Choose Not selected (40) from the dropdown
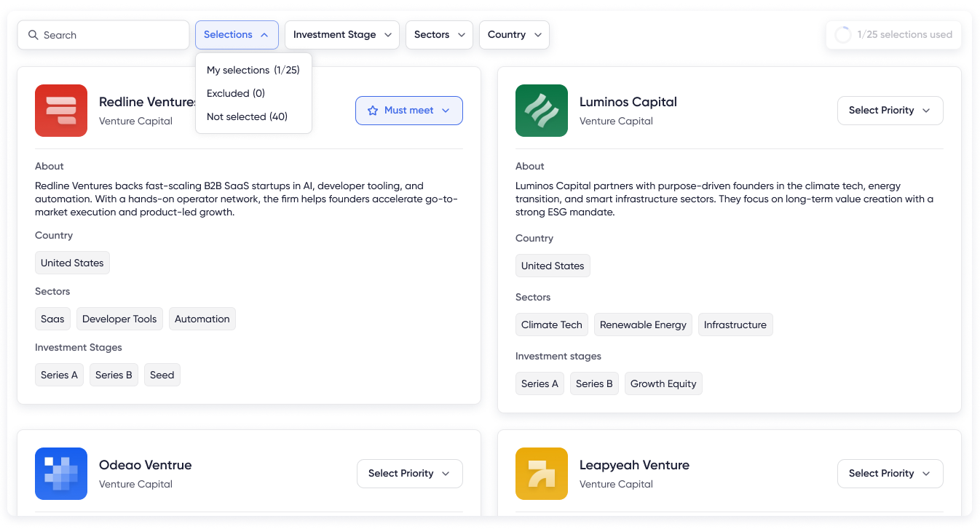This screenshot has width=980, height=529. click(x=248, y=116)
